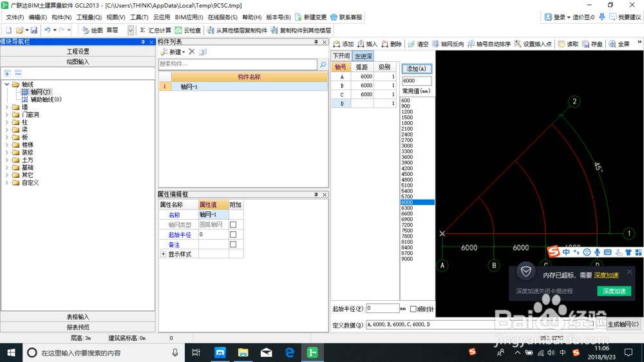Toggle the 起始半径 additional checkbox
This screenshot has height=362, width=644.
click(x=233, y=234)
